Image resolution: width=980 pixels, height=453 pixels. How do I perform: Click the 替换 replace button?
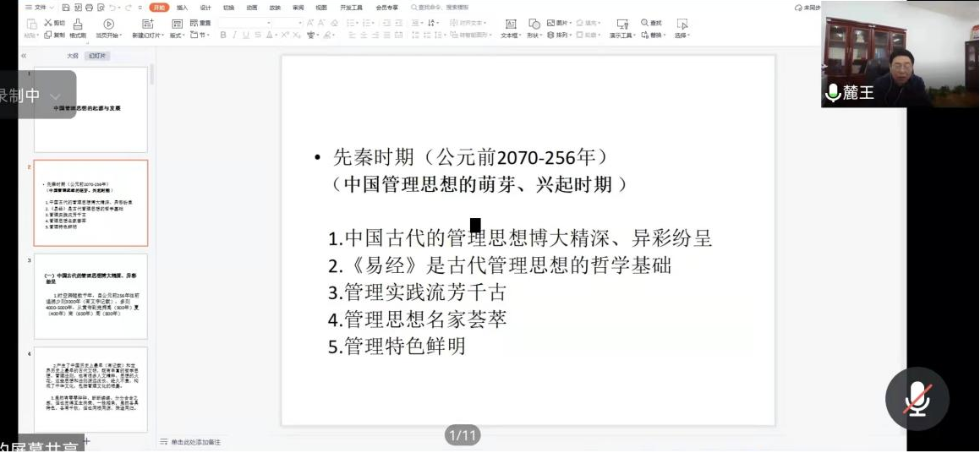coord(653,35)
